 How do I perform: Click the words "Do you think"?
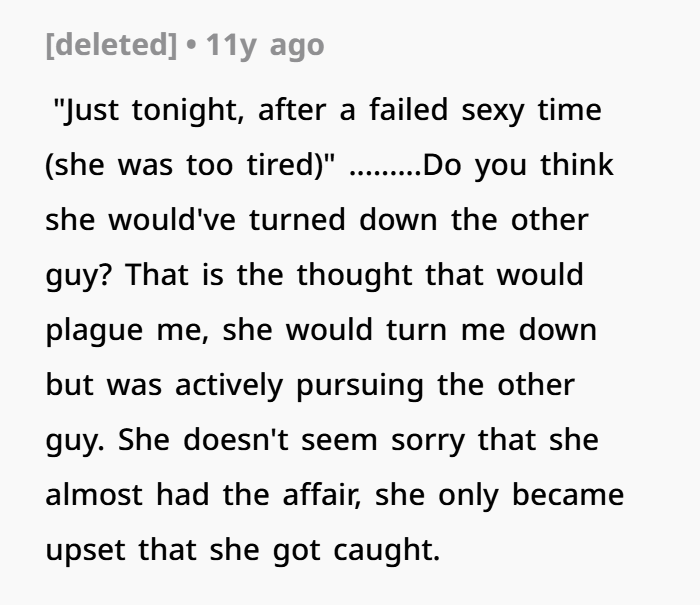(519, 163)
